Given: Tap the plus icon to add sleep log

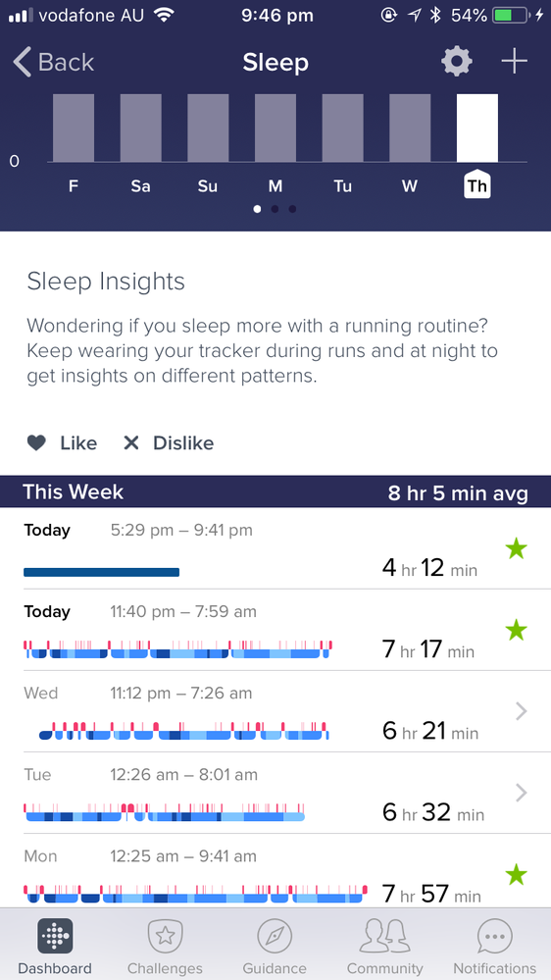Looking at the screenshot, I should (x=514, y=62).
